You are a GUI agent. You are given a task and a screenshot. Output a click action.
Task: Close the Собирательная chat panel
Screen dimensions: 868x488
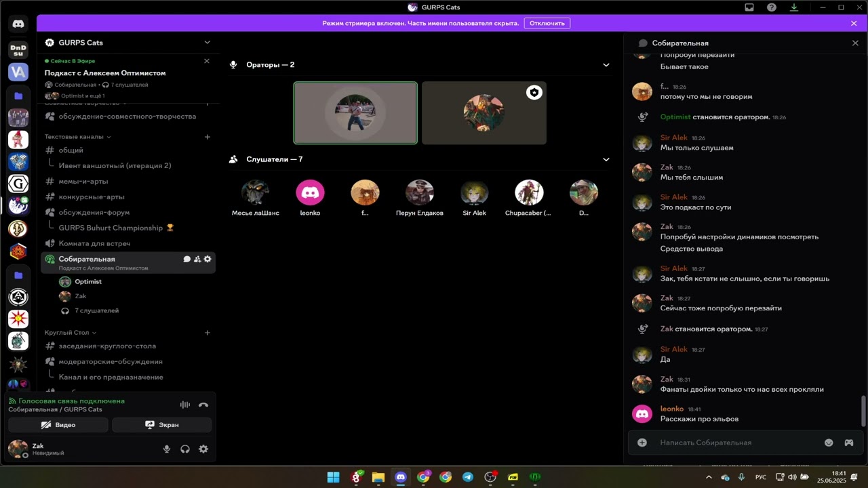tap(855, 43)
